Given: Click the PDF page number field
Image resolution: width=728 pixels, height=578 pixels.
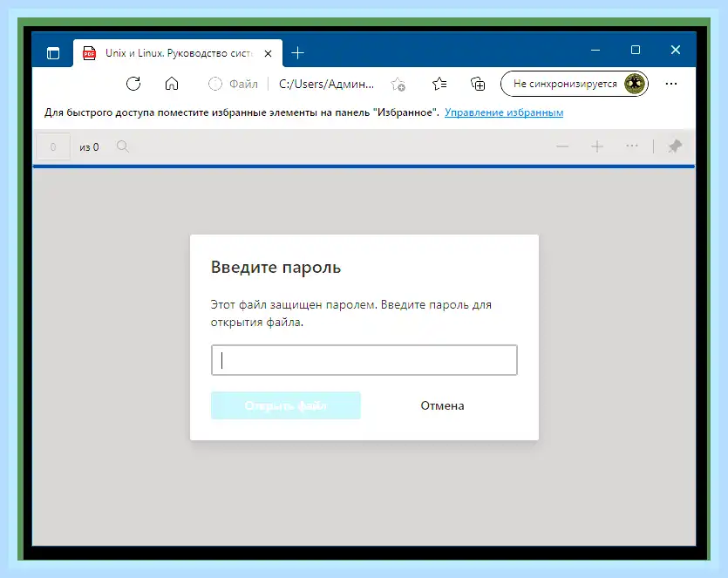Looking at the screenshot, I should click(x=53, y=147).
